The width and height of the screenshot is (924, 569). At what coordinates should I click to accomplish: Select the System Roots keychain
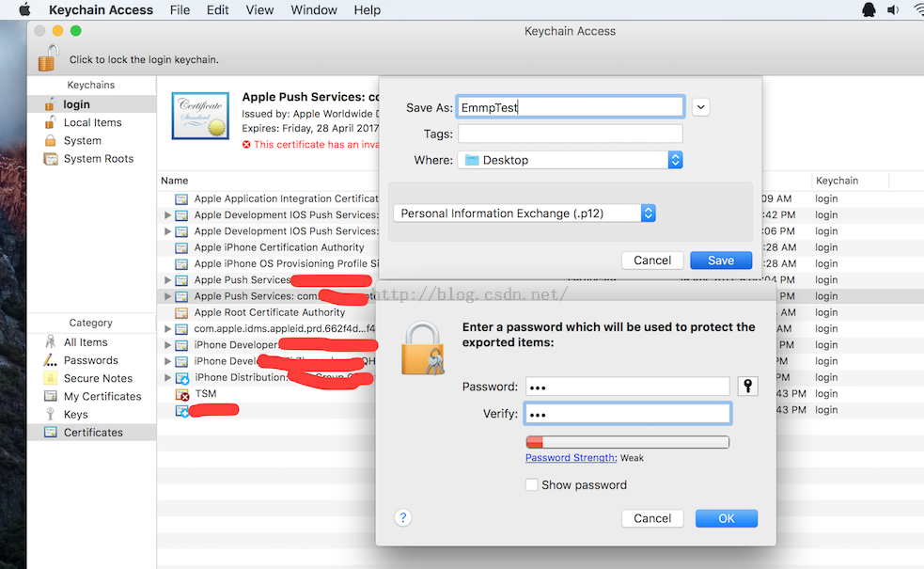click(x=98, y=159)
